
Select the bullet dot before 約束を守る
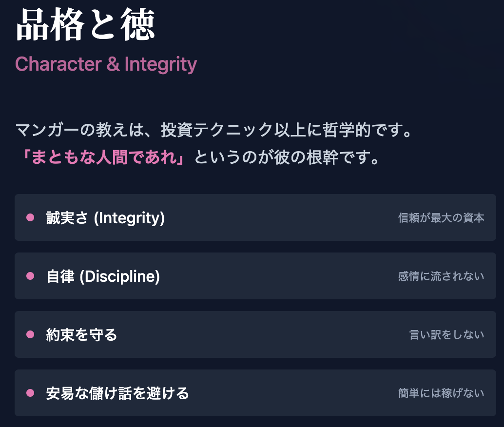30,334
